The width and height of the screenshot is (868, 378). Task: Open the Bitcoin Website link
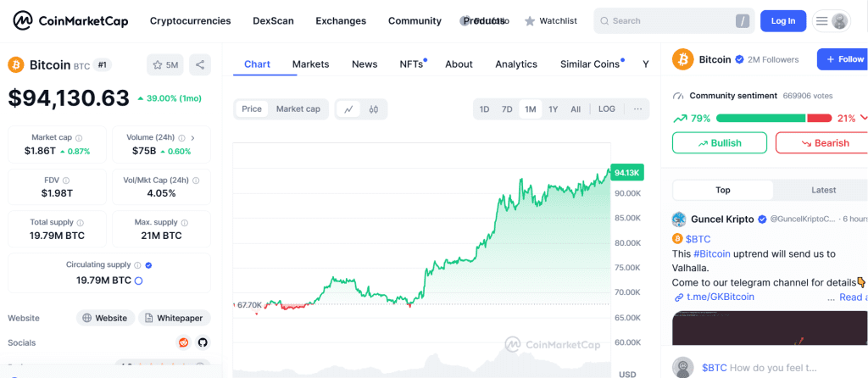coord(106,318)
